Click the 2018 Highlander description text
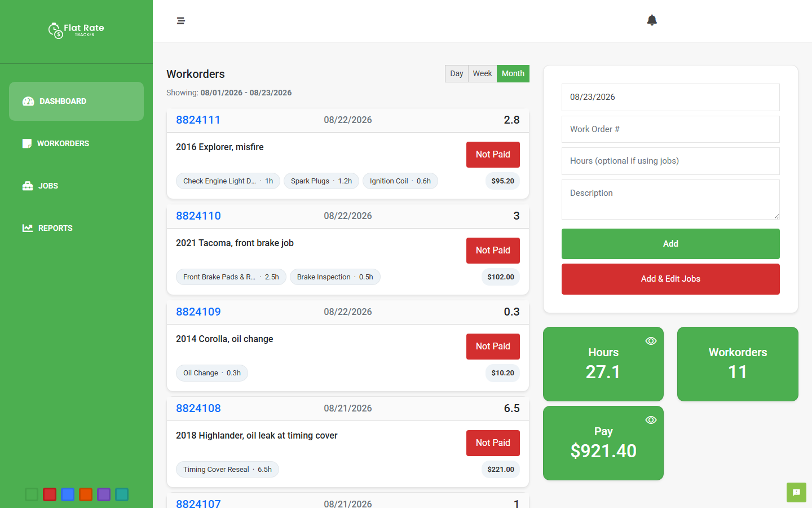Viewport: 812px width, 508px height. click(257, 436)
